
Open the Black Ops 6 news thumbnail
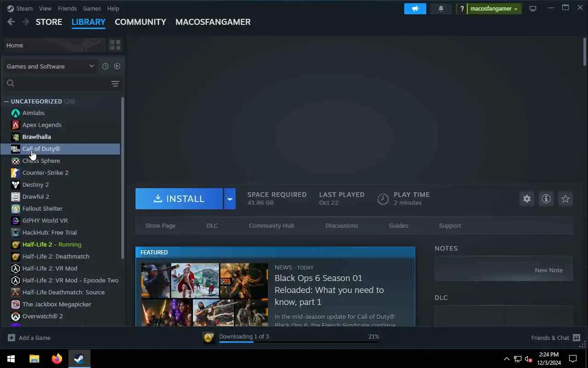coord(204,294)
